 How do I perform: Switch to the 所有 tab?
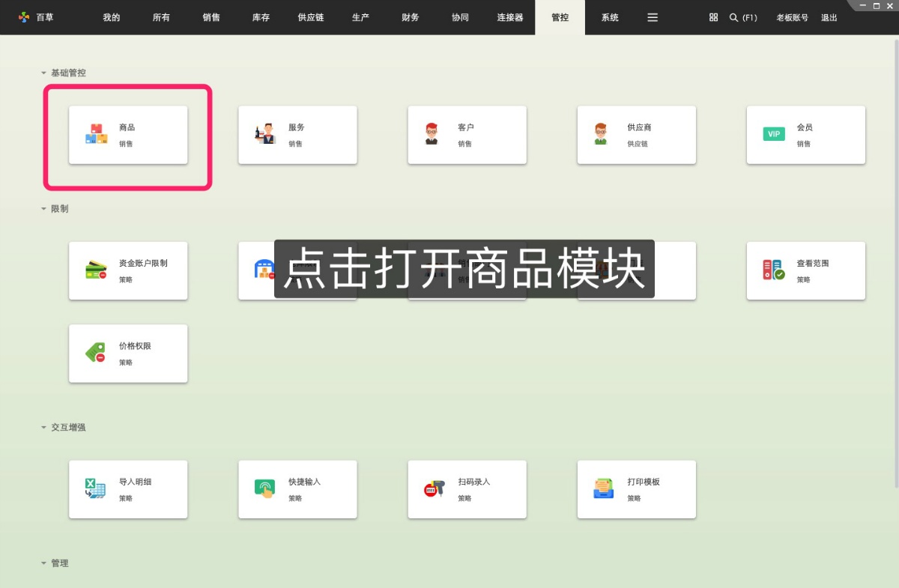(161, 17)
